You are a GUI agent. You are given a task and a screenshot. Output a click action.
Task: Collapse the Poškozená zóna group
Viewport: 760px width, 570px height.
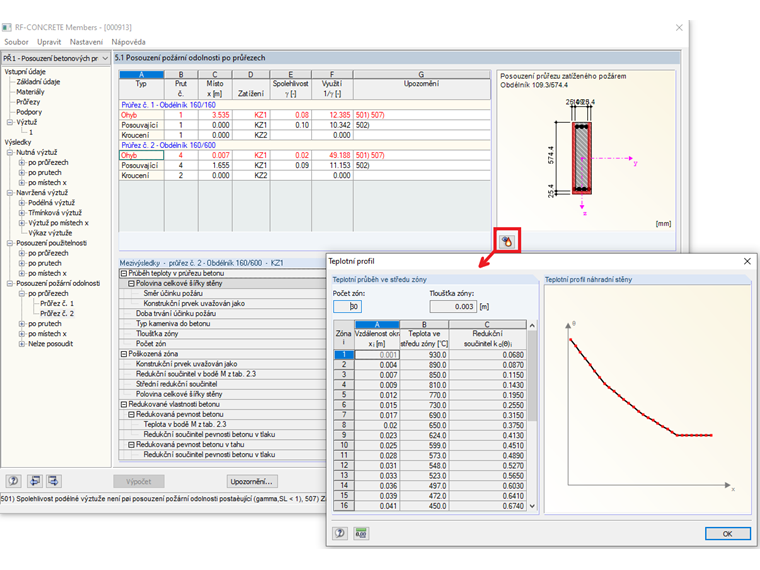(x=124, y=354)
